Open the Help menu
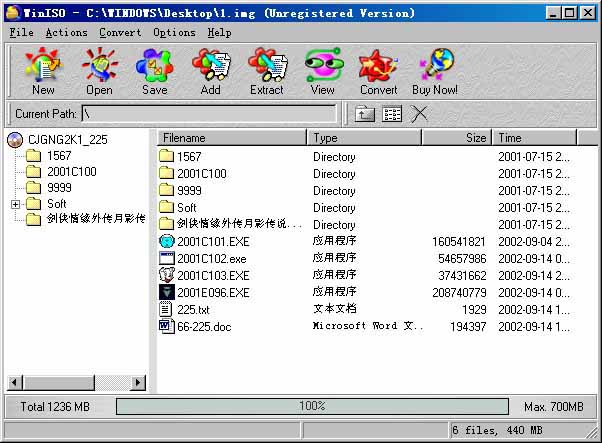The image size is (602, 443). [220, 33]
